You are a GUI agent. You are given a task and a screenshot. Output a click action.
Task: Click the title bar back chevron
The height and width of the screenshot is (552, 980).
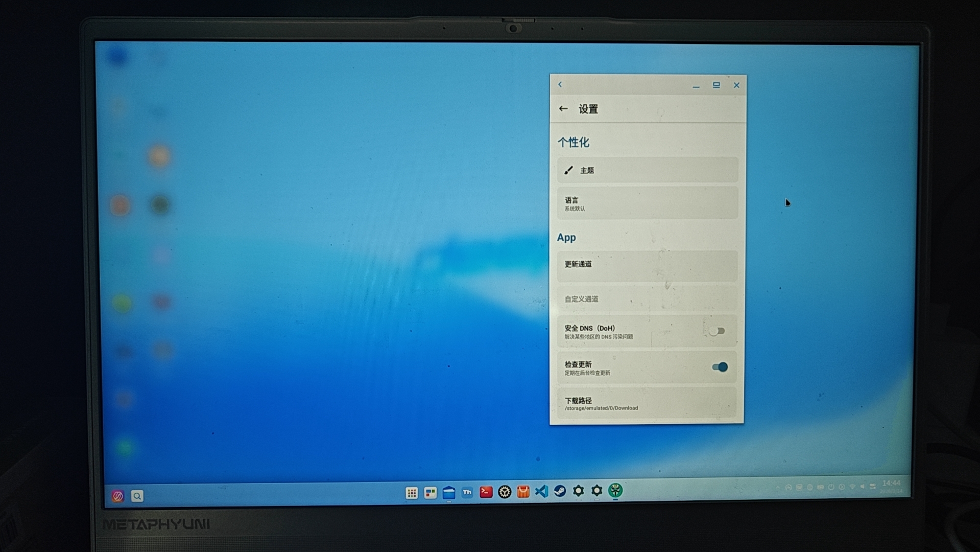click(560, 85)
